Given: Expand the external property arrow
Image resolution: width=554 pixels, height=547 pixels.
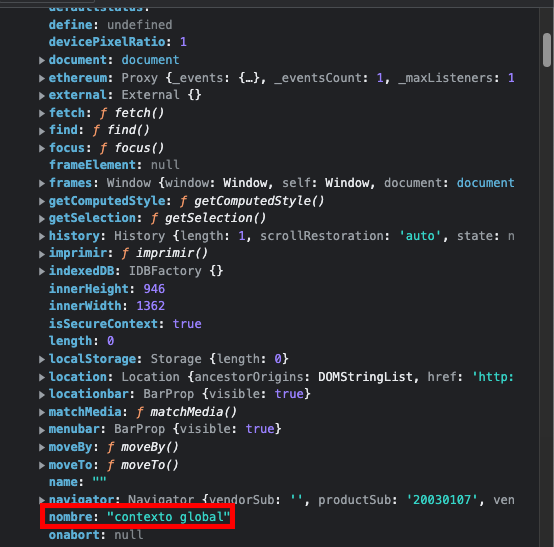Looking at the screenshot, I should click(x=42, y=95).
